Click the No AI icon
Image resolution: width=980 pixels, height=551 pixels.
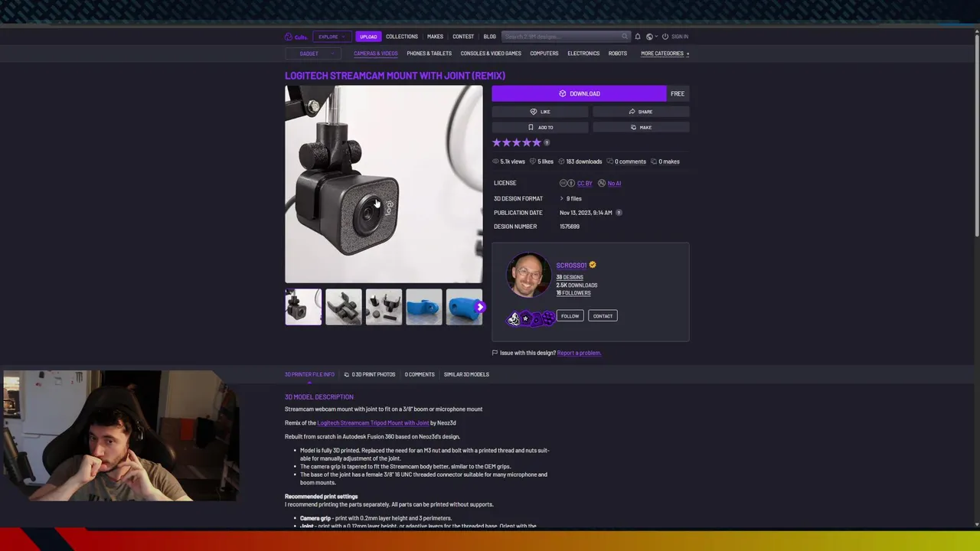pyautogui.click(x=602, y=183)
